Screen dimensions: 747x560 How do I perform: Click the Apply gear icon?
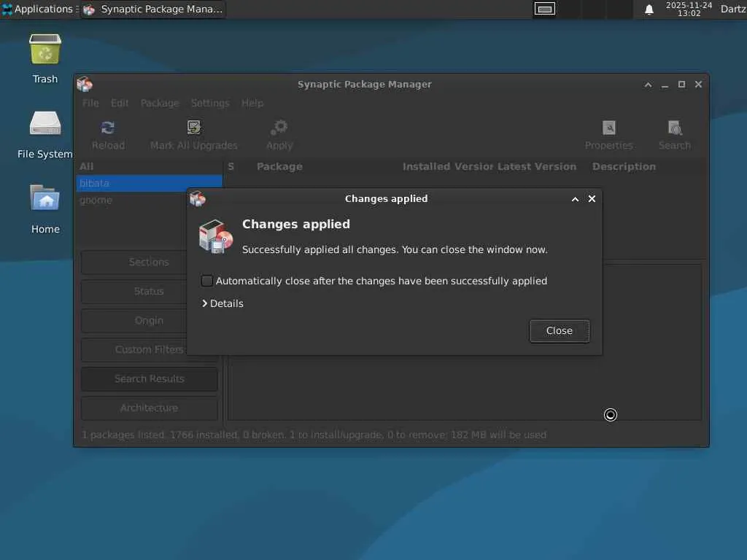(279, 127)
